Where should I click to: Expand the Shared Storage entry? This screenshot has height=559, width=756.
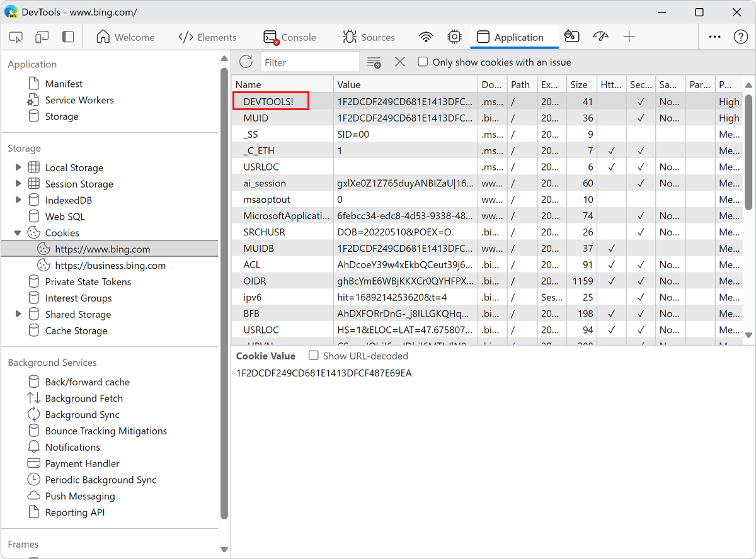click(x=18, y=314)
